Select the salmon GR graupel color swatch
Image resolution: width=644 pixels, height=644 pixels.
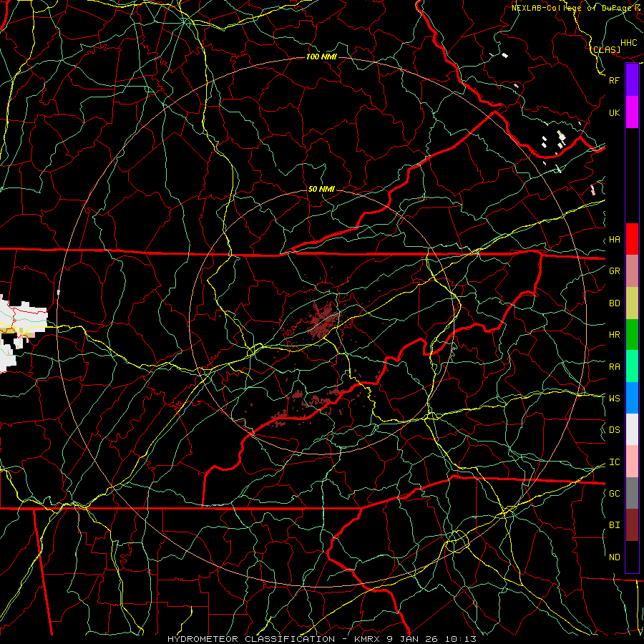tap(632, 271)
